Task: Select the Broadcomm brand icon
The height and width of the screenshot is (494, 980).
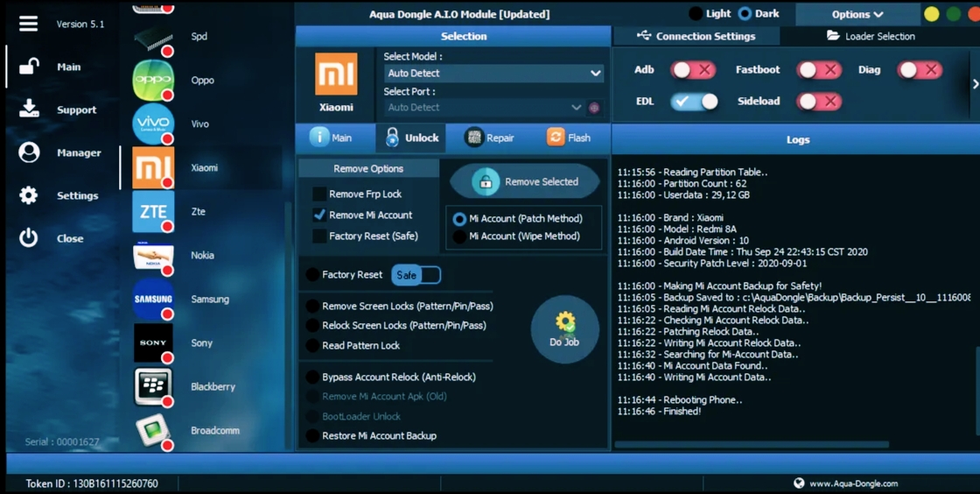Action: 153,430
